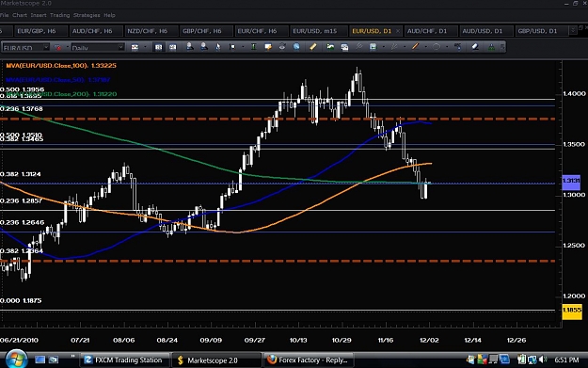Click the percent Fibonacci tool icon
This screenshot has height=368, width=588.
(x=457, y=46)
